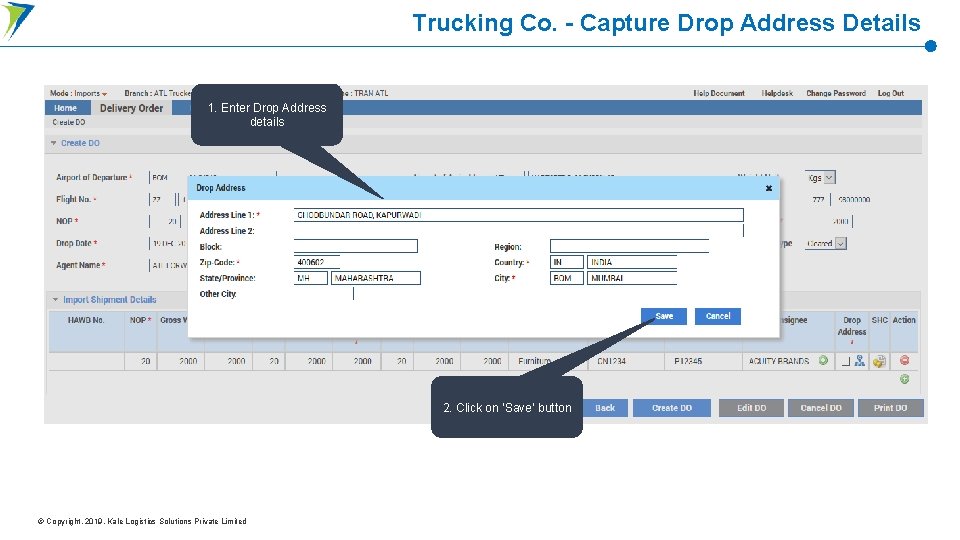Open Helpdesk link

777,93
